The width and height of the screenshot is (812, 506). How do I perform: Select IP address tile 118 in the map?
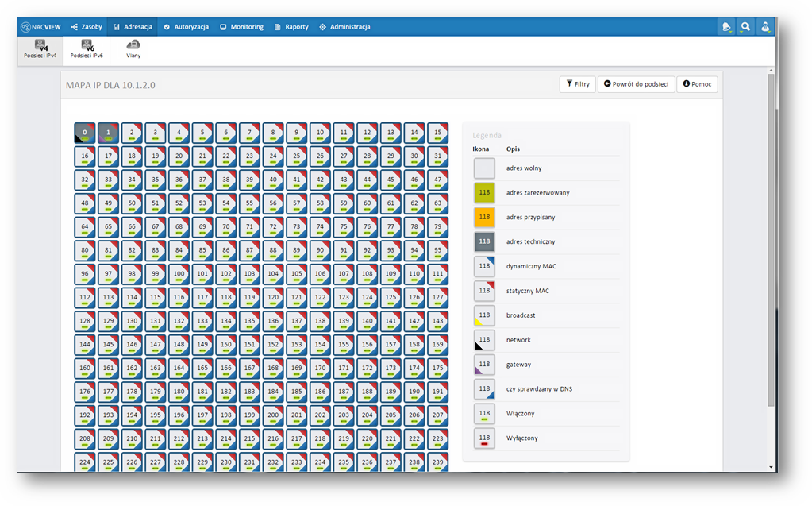226,298
